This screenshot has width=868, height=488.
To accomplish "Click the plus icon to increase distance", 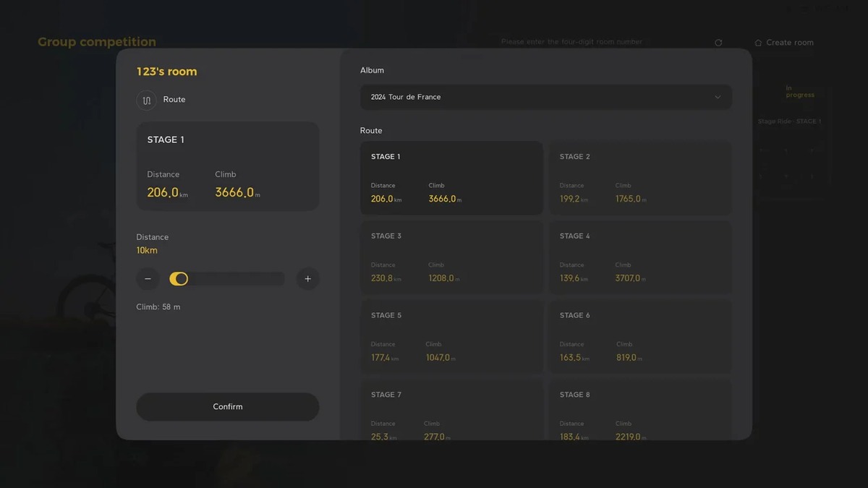I will click(307, 278).
